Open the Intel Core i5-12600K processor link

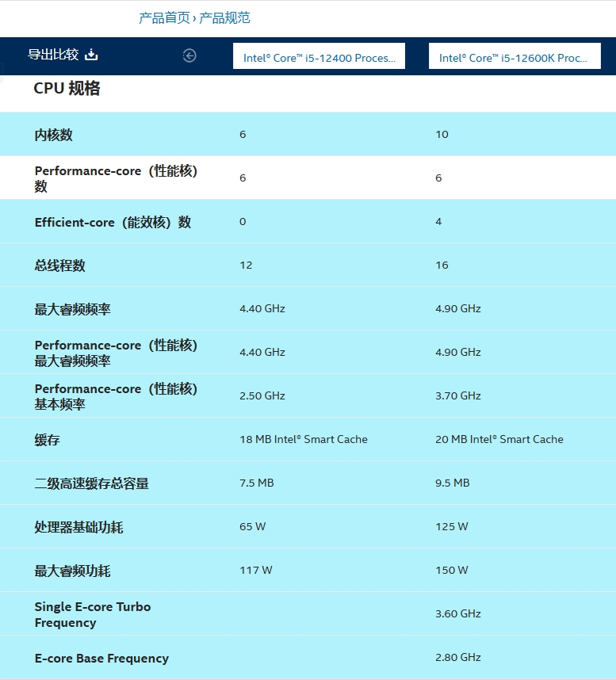pyautogui.click(x=515, y=56)
